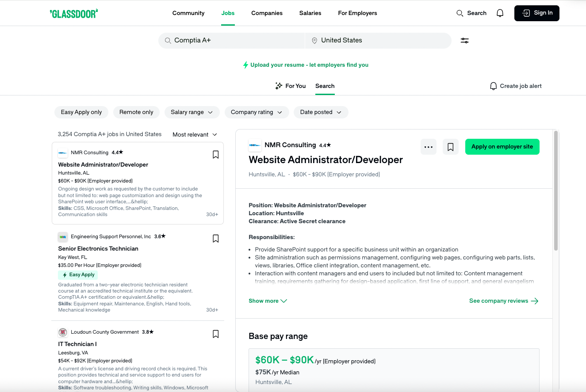Open Most relevant sort dropdown

pos(195,135)
